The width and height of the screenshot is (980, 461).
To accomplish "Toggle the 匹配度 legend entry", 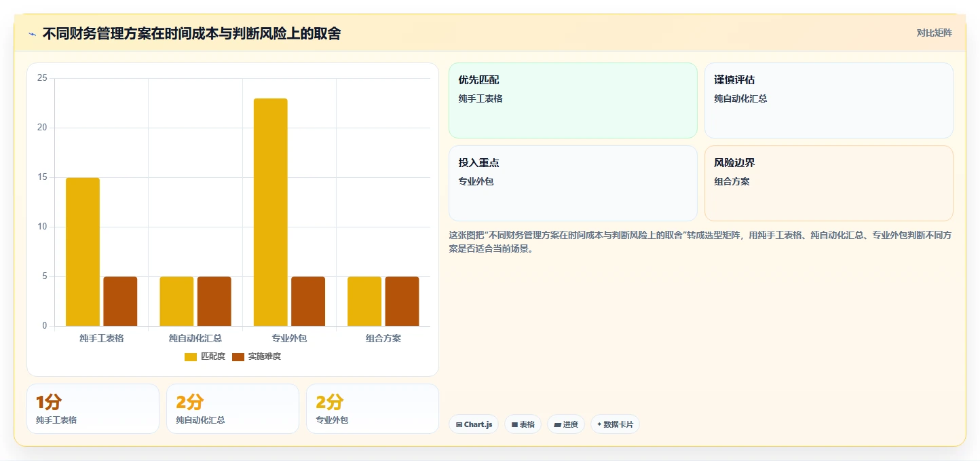I will click(205, 356).
